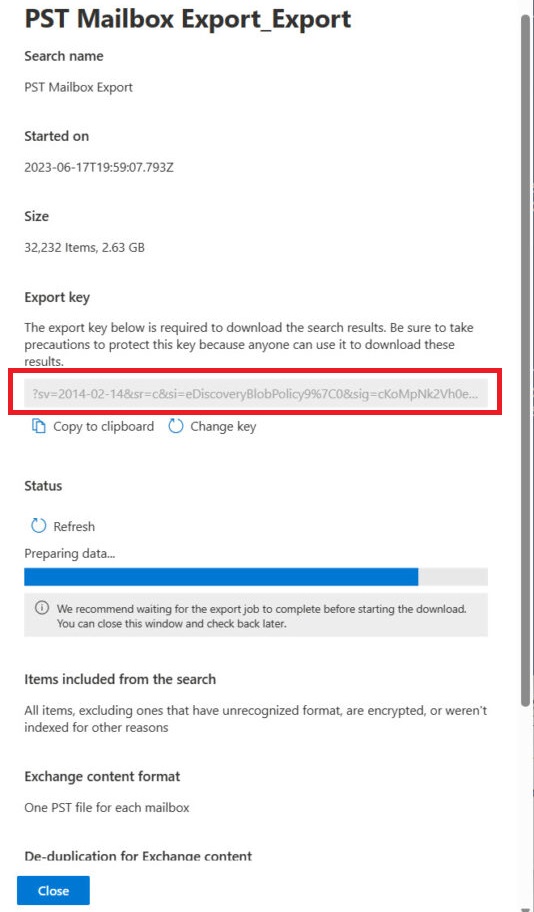The image size is (534, 912).
Task: Click the One PST file for each mailbox text
Action: coord(106,807)
